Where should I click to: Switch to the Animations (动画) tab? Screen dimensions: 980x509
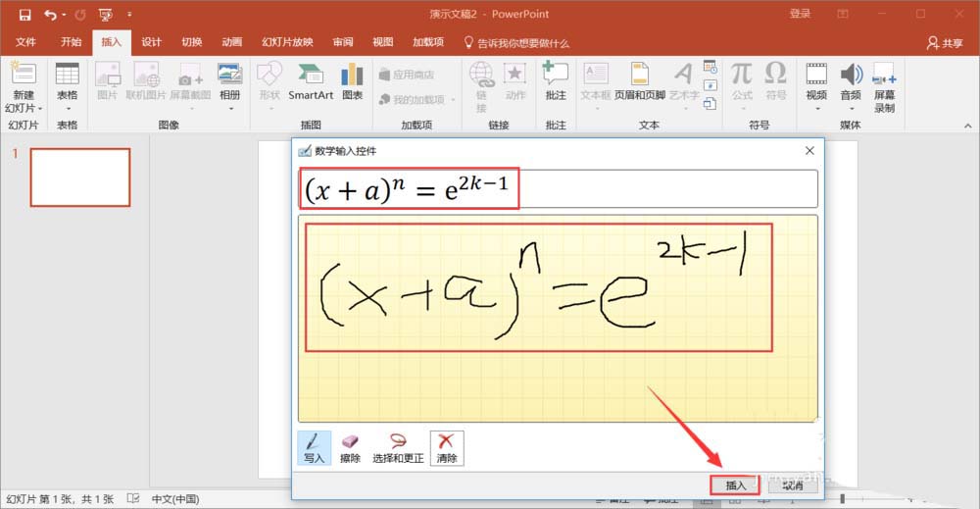(x=231, y=43)
